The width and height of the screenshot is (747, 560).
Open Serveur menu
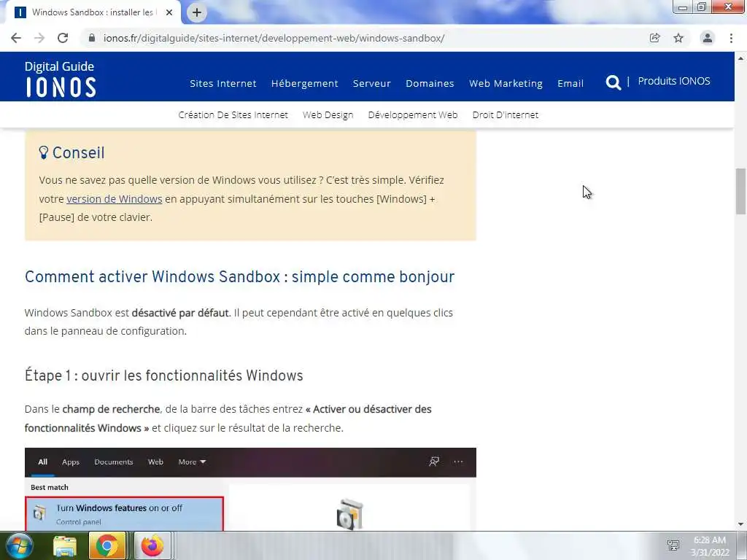click(371, 83)
